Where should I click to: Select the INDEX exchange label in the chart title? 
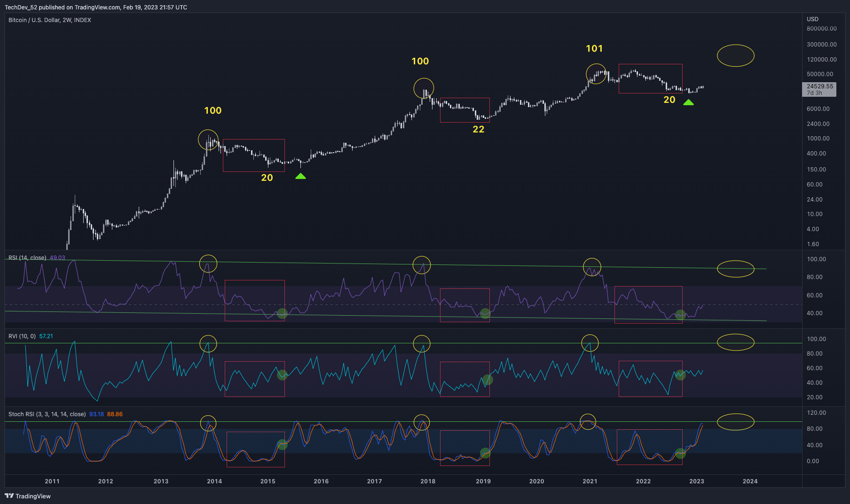(x=81, y=20)
